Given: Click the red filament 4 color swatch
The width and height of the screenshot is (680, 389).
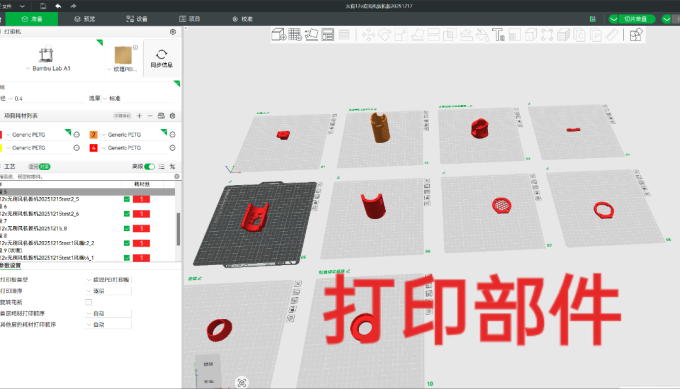Looking at the screenshot, I should (x=93, y=148).
